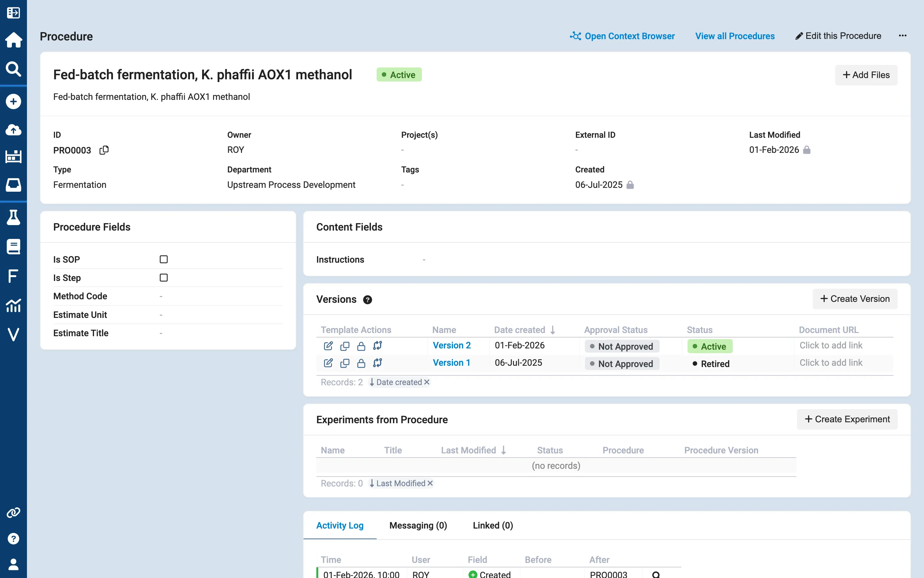Toggle the Is SOP checkbox

click(x=163, y=259)
